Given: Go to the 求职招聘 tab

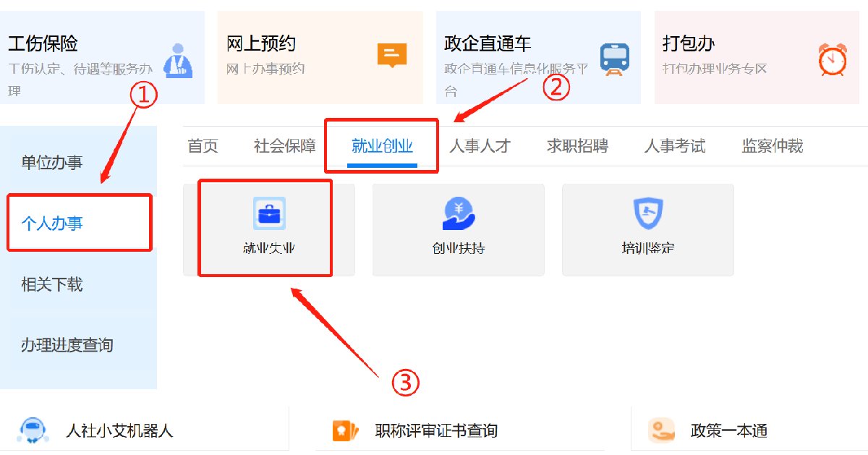Looking at the screenshot, I should [x=577, y=146].
